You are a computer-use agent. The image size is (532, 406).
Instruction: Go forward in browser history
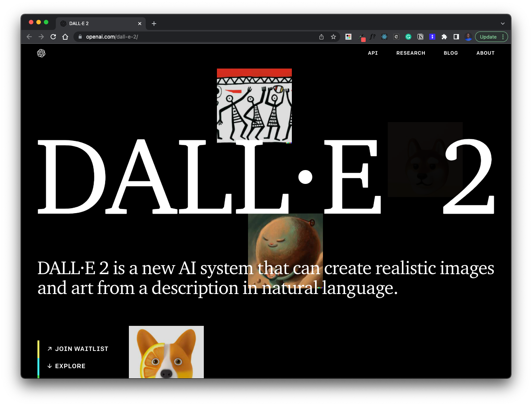point(41,37)
